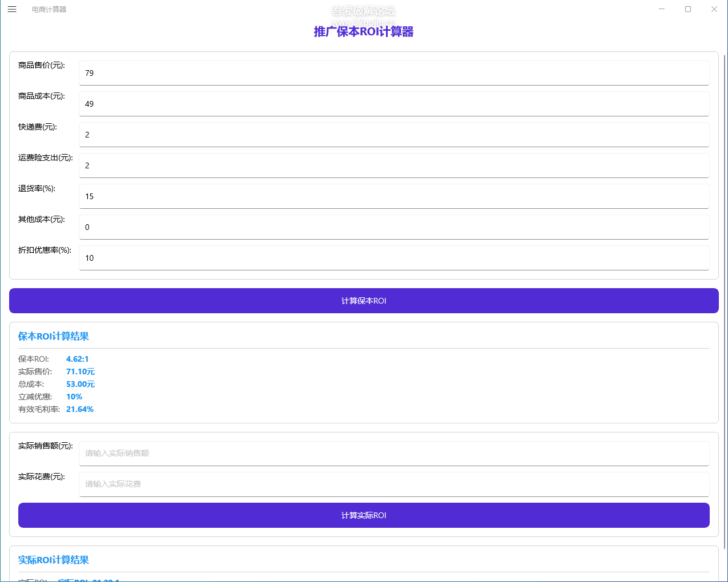Click the 商品售价 input field
Image resolution: width=728 pixels, height=582 pixels.
point(394,73)
